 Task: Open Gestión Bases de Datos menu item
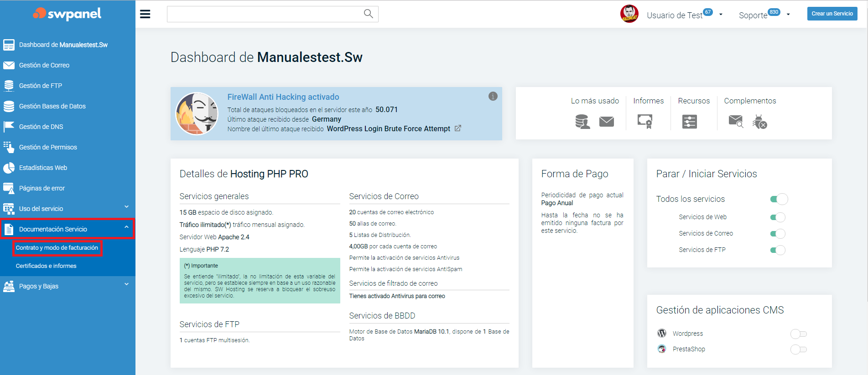pyautogui.click(x=52, y=106)
